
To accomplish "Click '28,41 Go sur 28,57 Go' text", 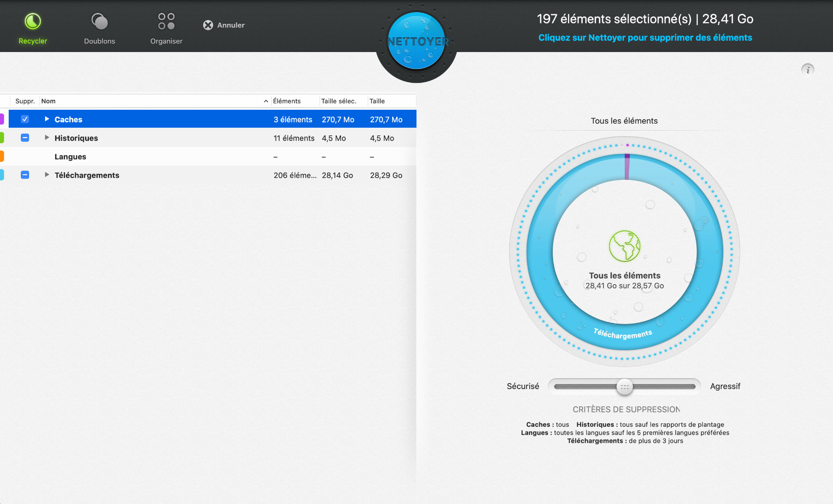I will click(624, 286).
